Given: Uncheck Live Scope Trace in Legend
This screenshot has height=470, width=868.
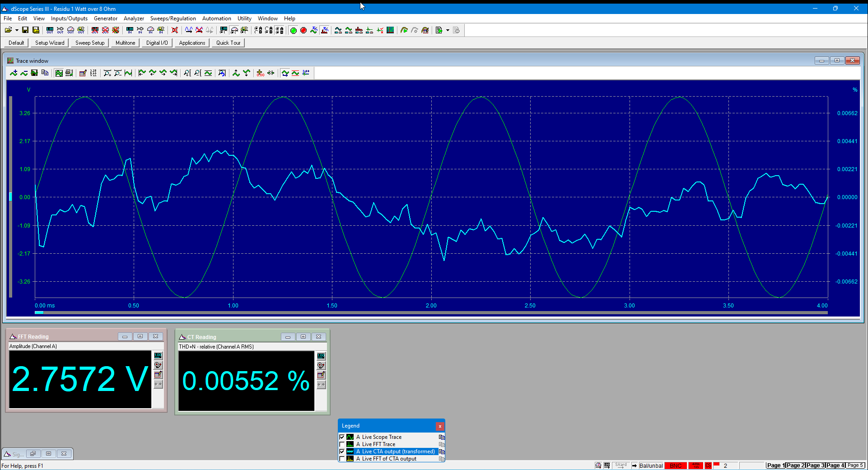Looking at the screenshot, I should coord(342,437).
